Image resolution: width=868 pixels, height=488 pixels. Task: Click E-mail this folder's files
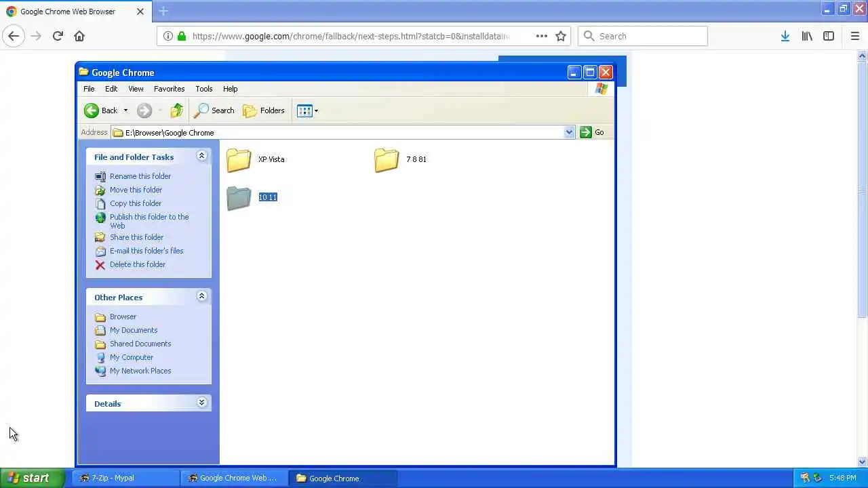[146, 251]
